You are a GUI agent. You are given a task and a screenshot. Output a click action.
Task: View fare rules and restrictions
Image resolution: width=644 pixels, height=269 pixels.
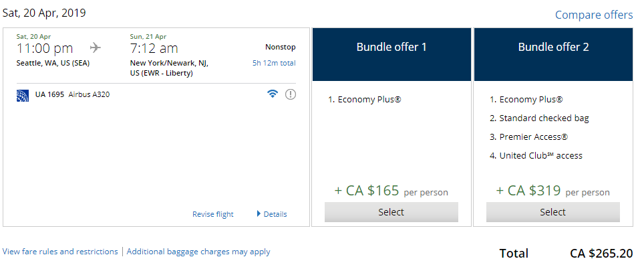(60, 252)
